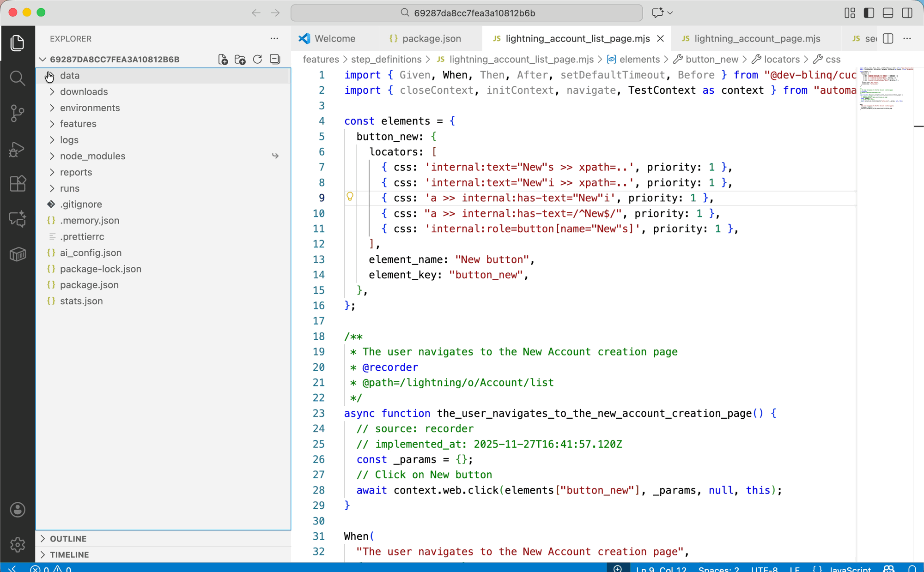
Task: Click step_definitions in the breadcrumb
Action: click(386, 60)
